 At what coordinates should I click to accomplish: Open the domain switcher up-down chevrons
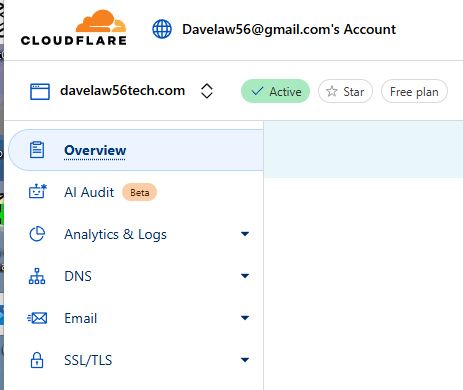[207, 91]
